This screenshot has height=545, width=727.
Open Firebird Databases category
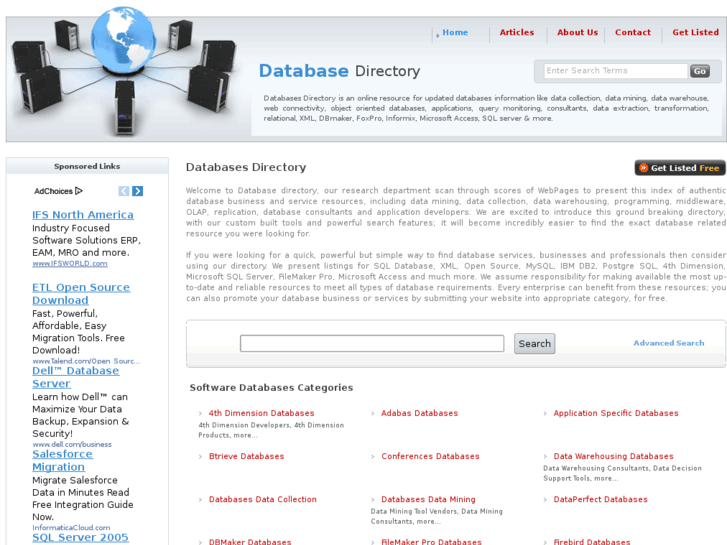[x=592, y=542]
